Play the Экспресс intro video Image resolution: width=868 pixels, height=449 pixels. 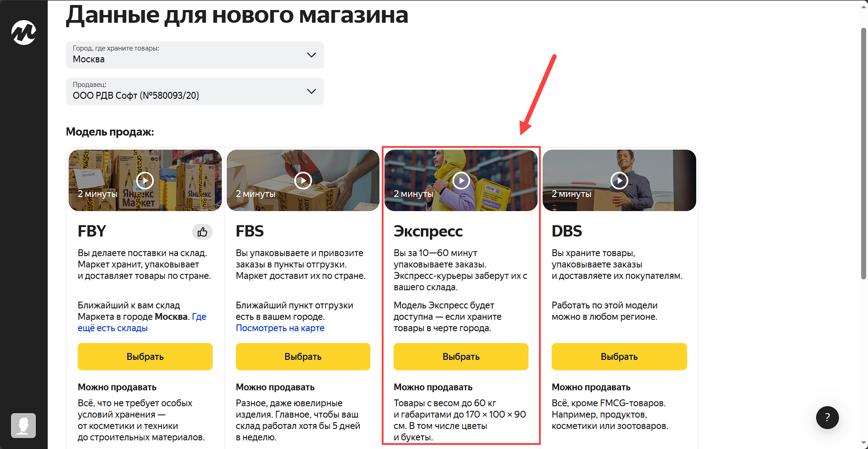(x=461, y=181)
